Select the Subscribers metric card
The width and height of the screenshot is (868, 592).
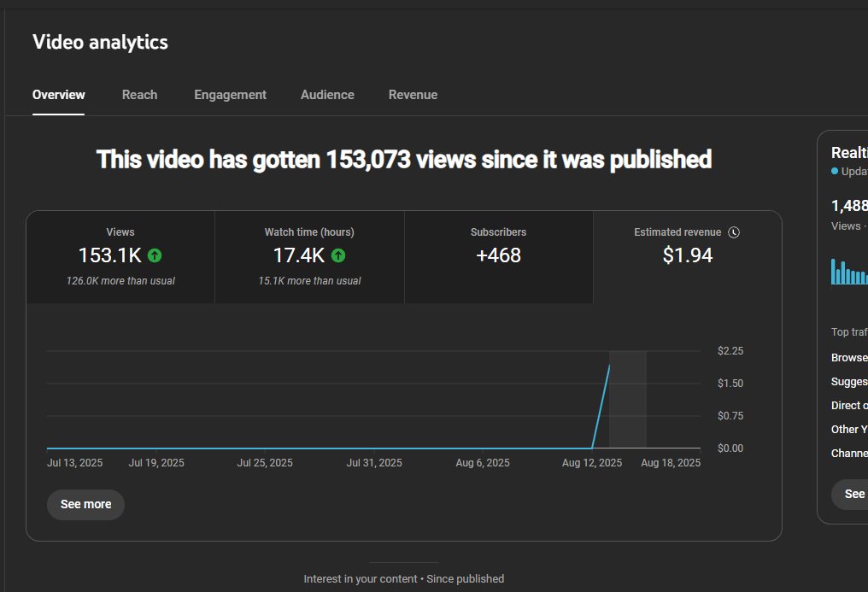point(498,257)
